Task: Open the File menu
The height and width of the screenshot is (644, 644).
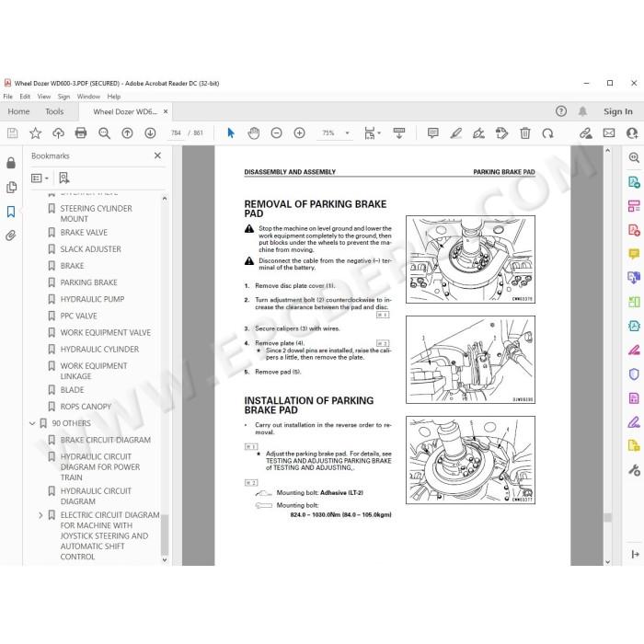Action: click(x=7, y=97)
